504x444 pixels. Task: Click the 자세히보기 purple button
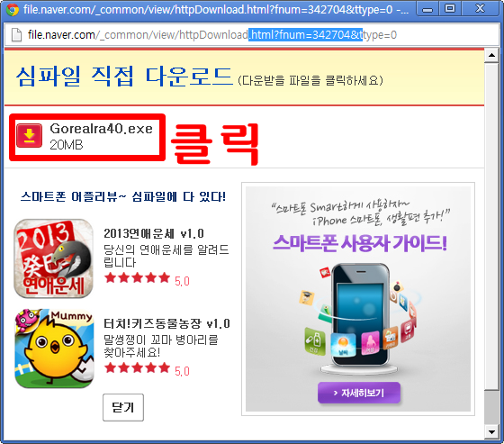tap(359, 393)
